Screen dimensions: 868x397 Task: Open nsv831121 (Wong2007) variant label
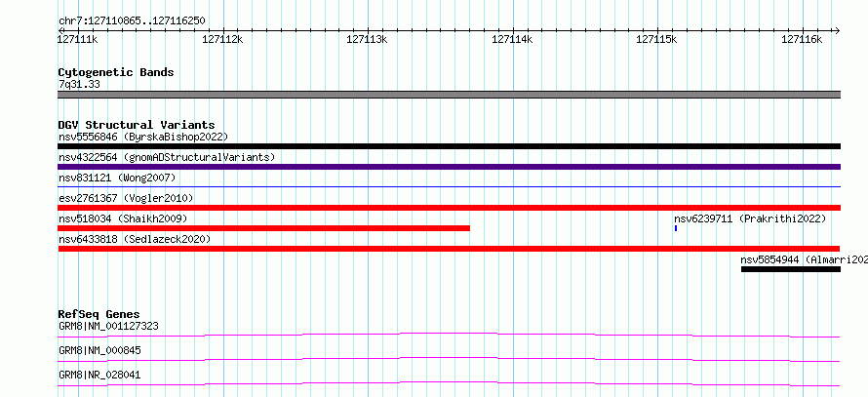117,178
